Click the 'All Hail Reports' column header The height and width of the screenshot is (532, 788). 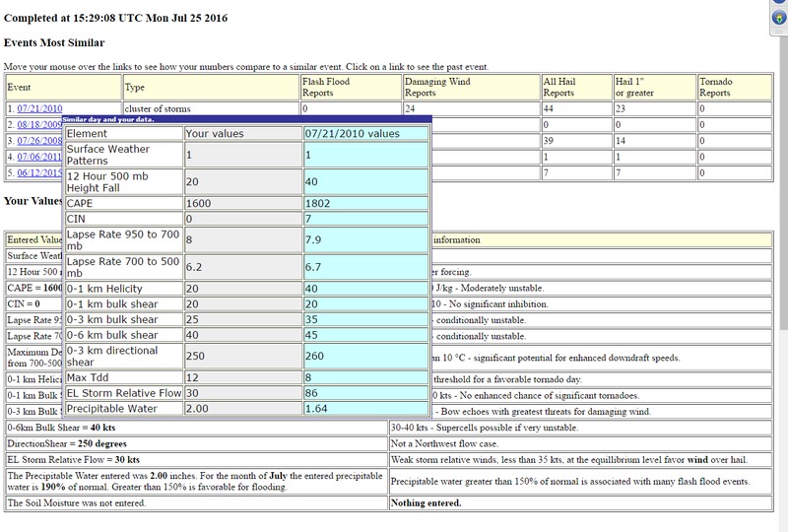576,87
